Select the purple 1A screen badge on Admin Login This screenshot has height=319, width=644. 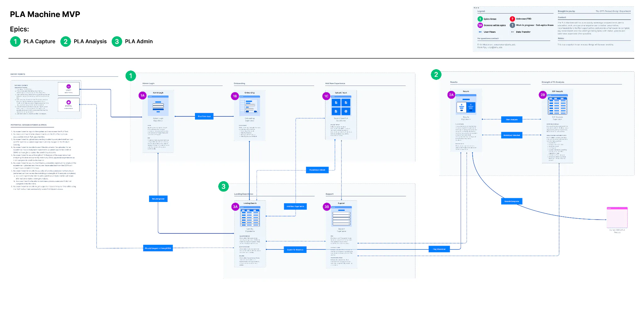pyautogui.click(x=142, y=96)
